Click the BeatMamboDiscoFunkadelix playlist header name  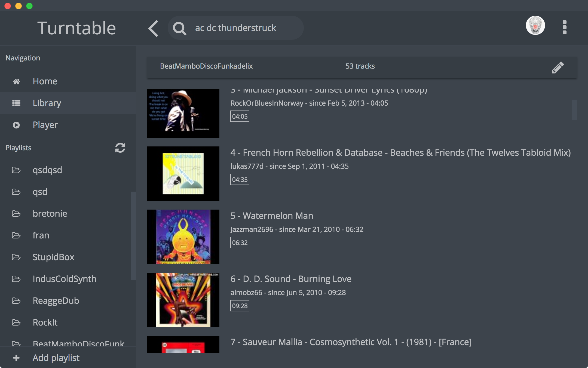tap(206, 66)
